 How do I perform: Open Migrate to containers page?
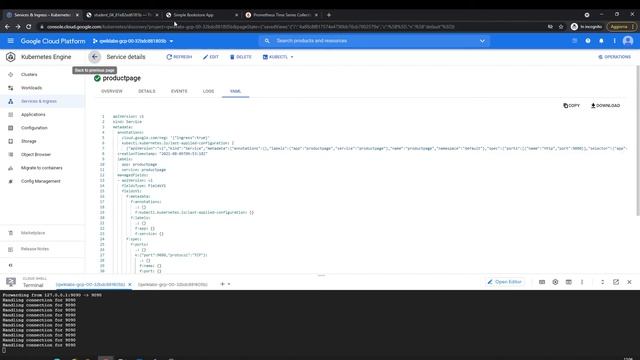[42, 168]
